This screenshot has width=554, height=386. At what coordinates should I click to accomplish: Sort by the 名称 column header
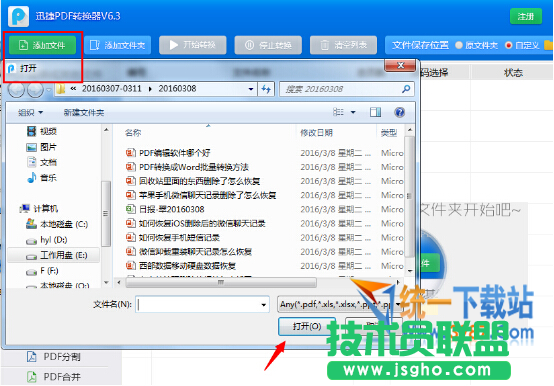[x=133, y=133]
